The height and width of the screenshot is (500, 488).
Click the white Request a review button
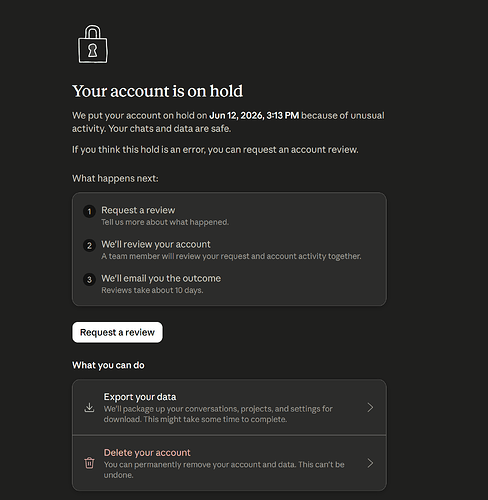(117, 332)
